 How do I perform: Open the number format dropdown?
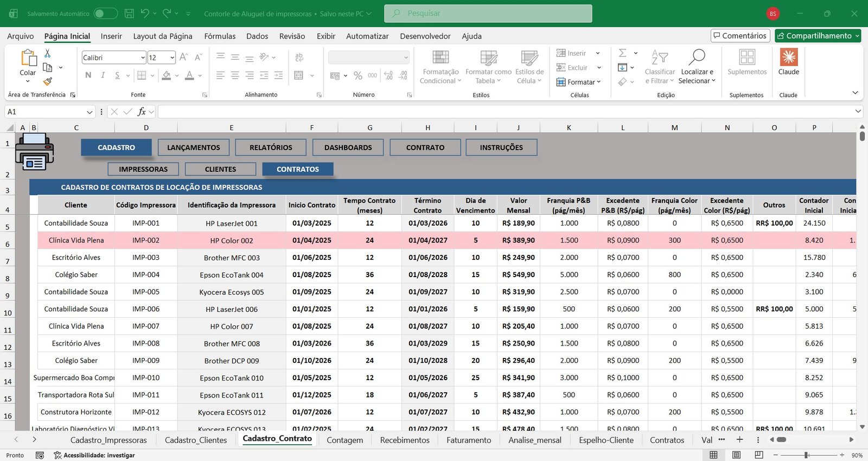click(x=406, y=57)
